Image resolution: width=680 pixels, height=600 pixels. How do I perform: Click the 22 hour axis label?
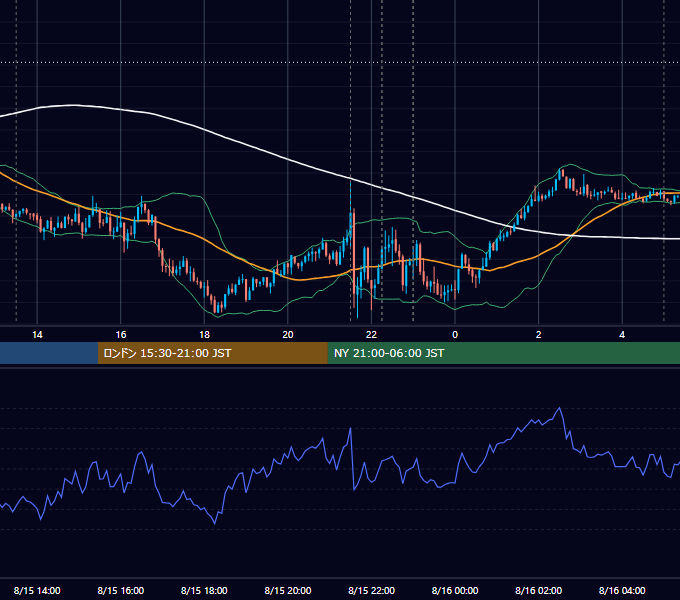(x=371, y=335)
